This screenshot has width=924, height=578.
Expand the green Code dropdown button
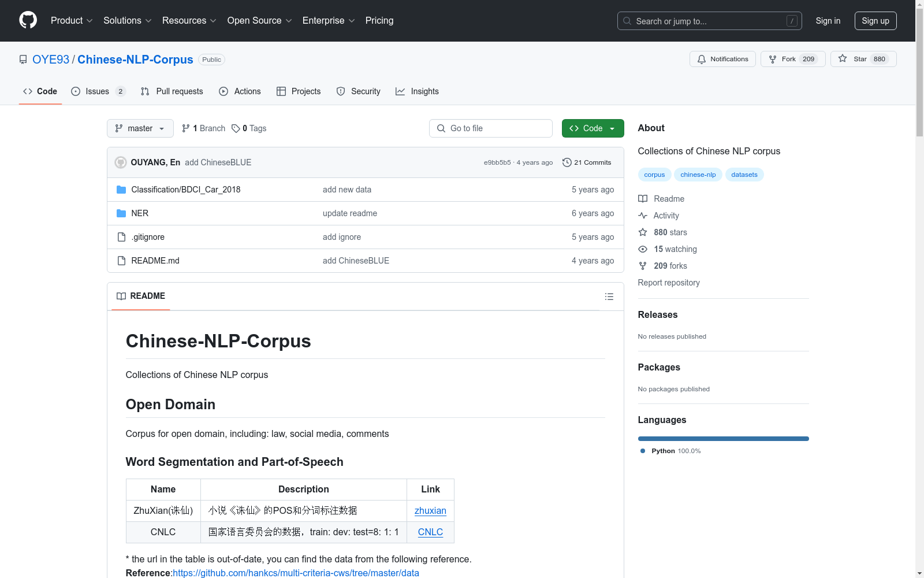[x=593, y=128]
